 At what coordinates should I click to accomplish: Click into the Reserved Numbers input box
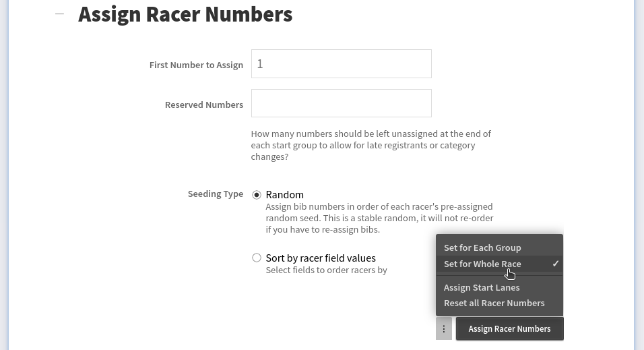click(341, 104)
